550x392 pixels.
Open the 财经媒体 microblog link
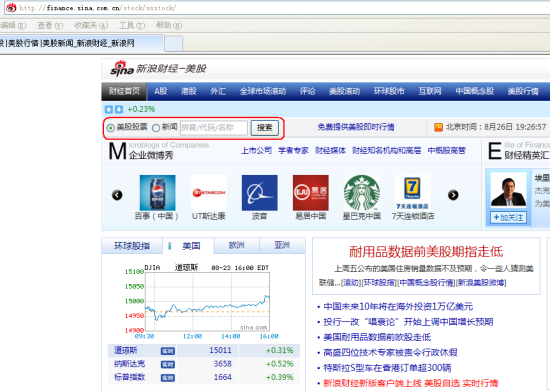tap(330, 150)
